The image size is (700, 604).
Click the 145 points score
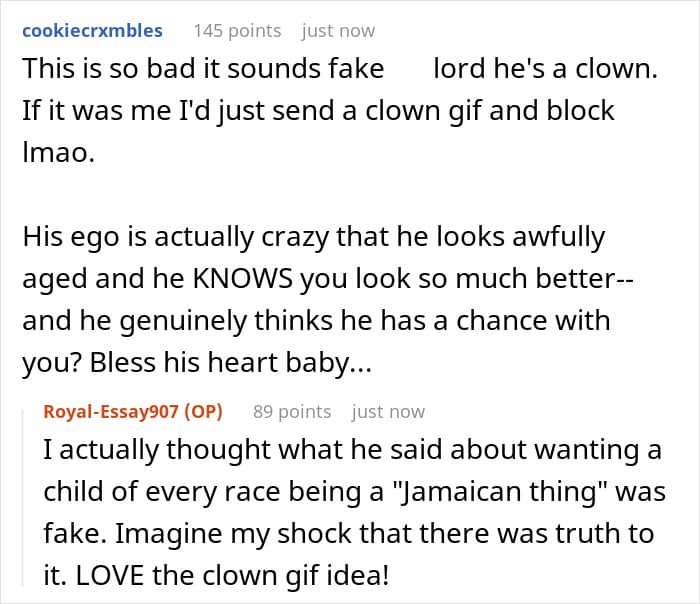pyautogui.click(x=237, y=30)
